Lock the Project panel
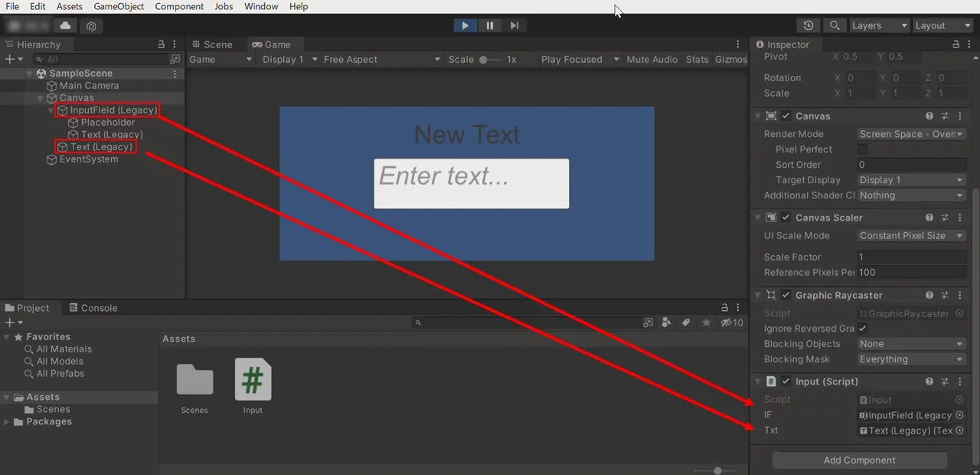This screenshot has width=980, height=475. point(724,308)
